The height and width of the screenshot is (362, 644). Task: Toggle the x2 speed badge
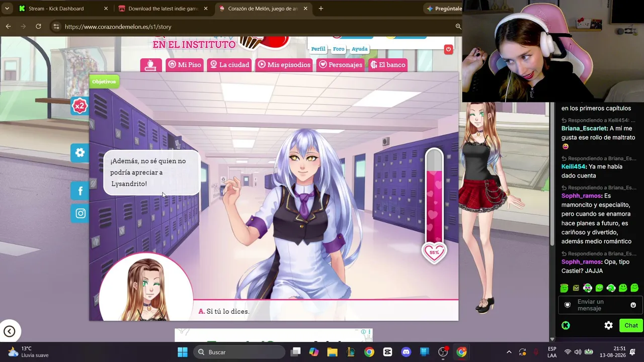coord(79,106)
